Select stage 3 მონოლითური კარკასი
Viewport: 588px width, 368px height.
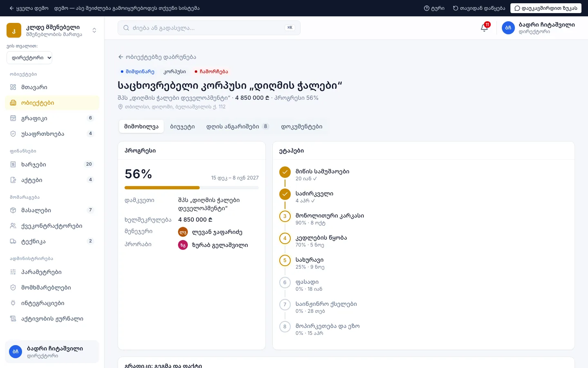click(285, 216)
